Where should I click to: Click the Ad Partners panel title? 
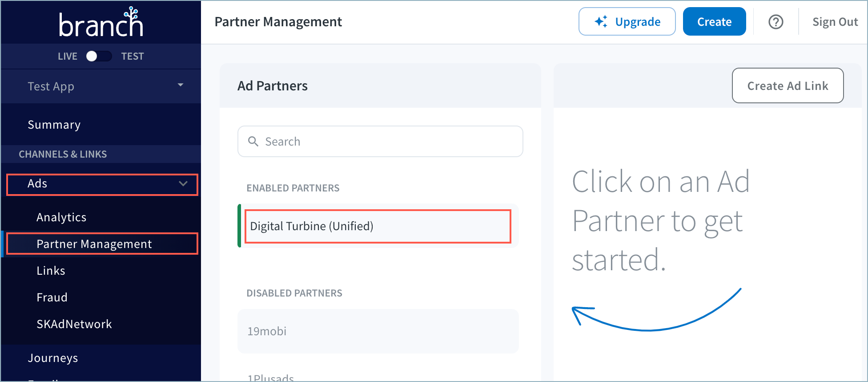(x=273, y=85)
